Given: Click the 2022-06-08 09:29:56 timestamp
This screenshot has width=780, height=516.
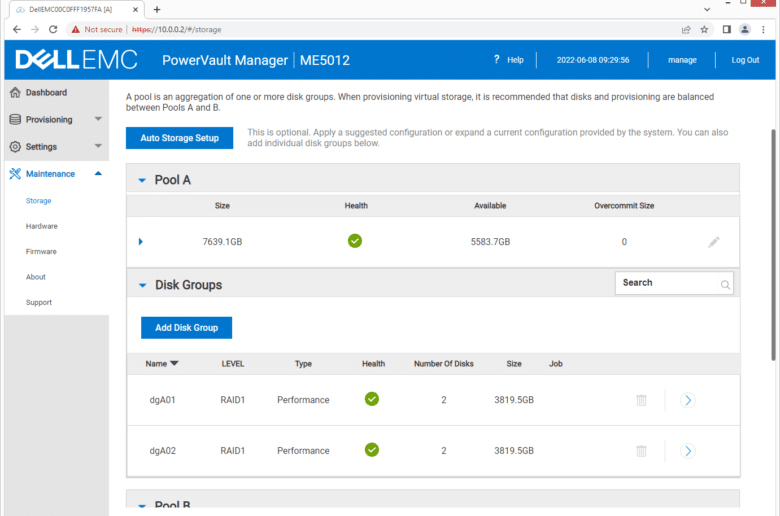Looking at the screenshot, I should pos(593,60).
